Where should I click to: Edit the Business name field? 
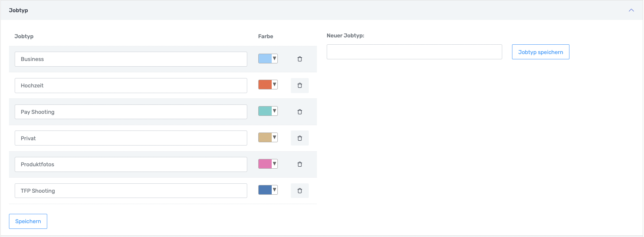(x=131, y=59)
